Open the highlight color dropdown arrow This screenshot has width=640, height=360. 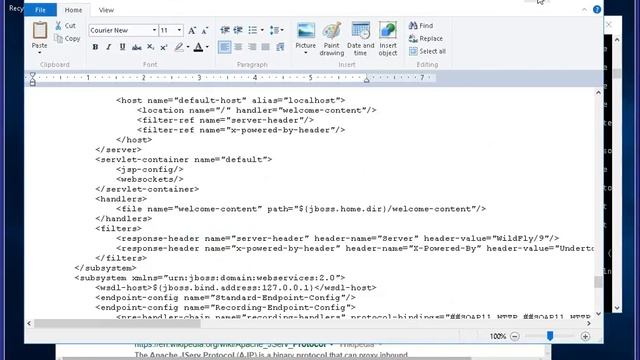click(188, 47)
